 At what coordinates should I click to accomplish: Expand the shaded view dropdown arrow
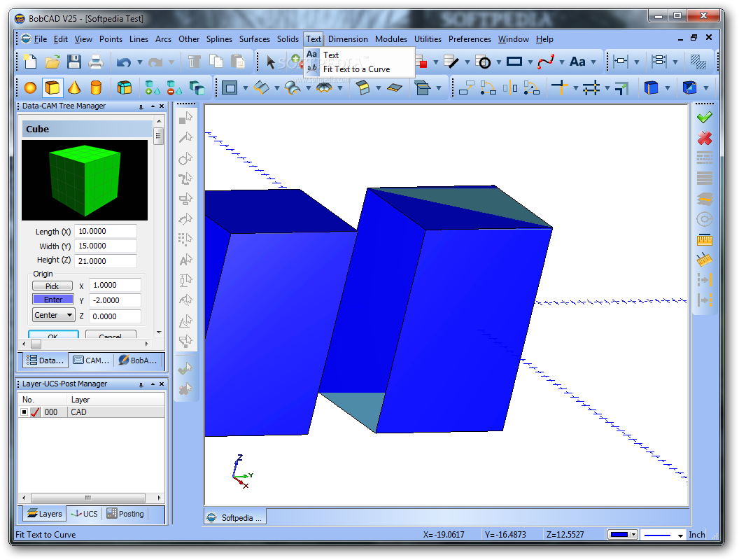(x=668, y=88)
